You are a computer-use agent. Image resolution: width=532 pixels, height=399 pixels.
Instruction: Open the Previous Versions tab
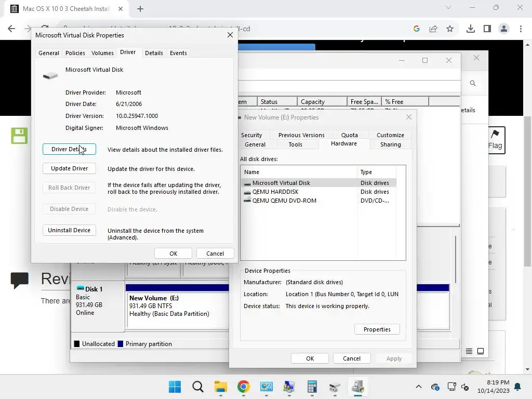(301, 135)
